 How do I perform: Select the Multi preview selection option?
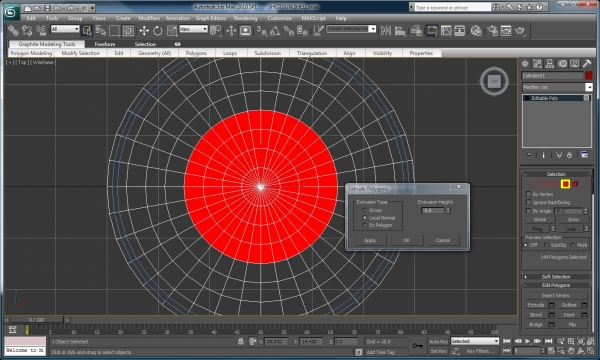tap(573, 245)
